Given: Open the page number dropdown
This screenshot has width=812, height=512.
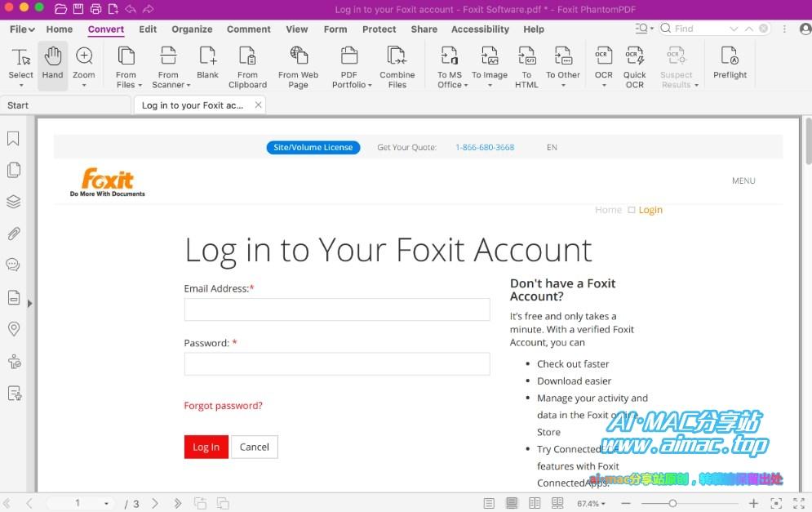Looking at the screenshot, I should (106, 503).
